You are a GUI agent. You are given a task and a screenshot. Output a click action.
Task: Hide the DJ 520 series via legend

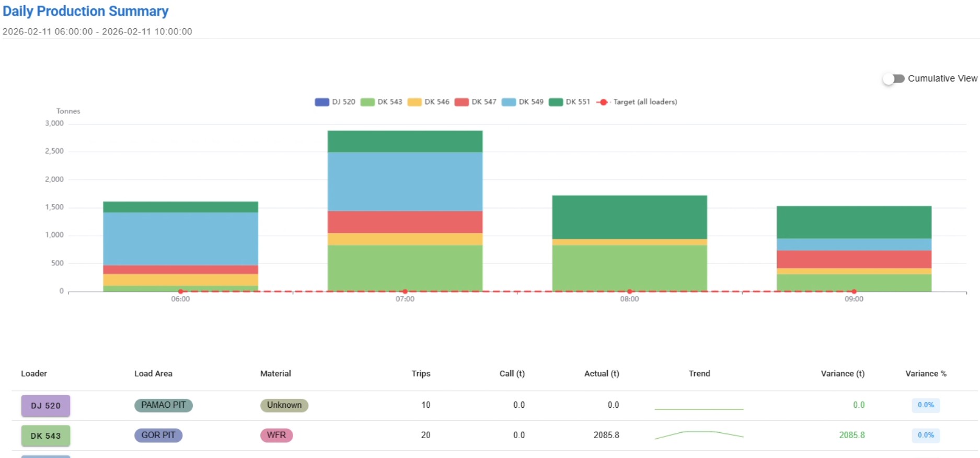click(x=322, y=102)
